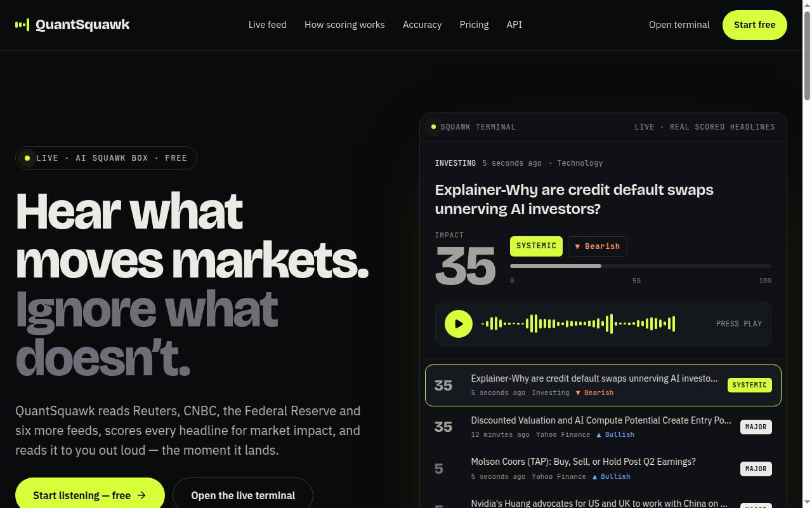The width and height of the screenshot is (812, 508).
Task: Click the main headline title in terminal
Action: point(574,199)
